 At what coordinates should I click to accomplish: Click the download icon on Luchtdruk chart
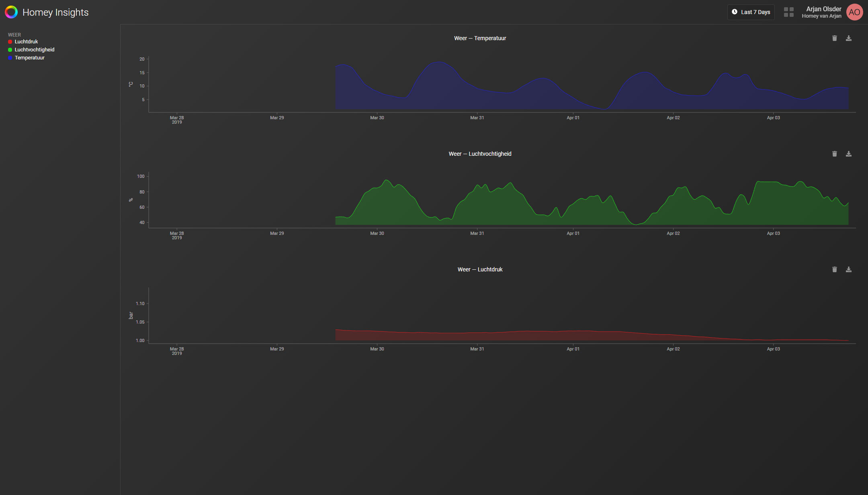click(x=848, y=269)
